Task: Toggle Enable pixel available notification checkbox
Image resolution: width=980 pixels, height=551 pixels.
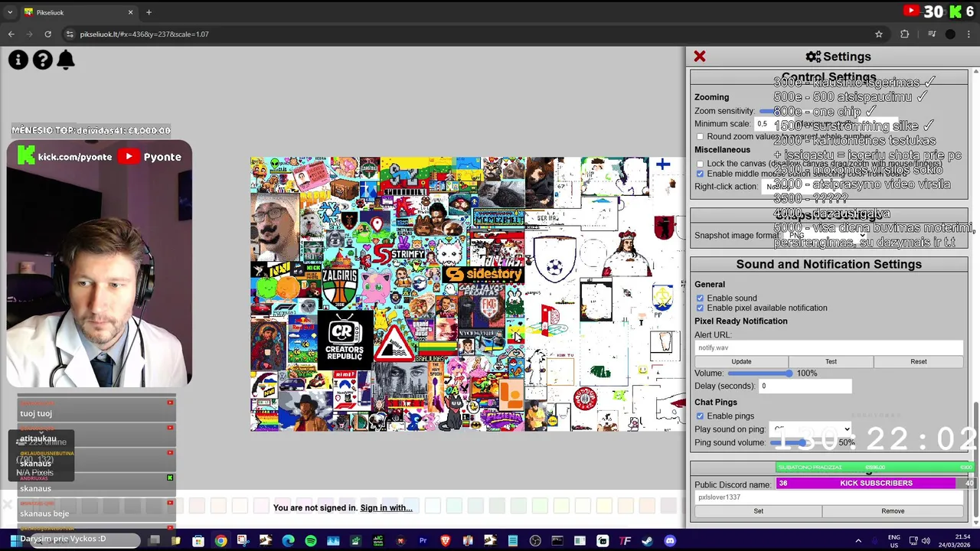Action: (700, 308)
